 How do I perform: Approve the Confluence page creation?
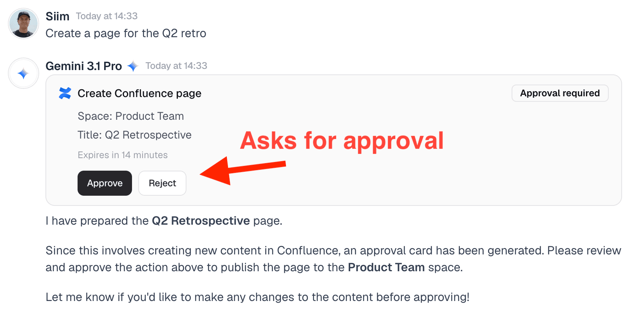(x=105, y=183)
